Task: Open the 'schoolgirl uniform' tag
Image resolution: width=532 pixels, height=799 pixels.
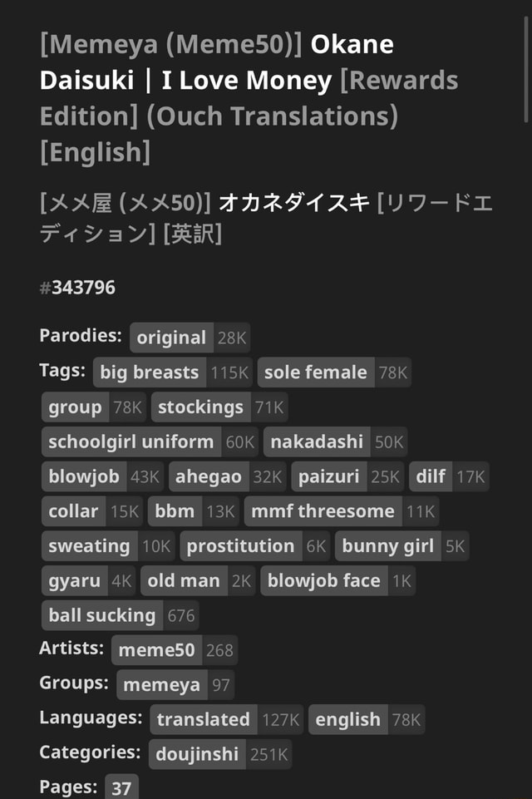Action: [x=130, y=442]
